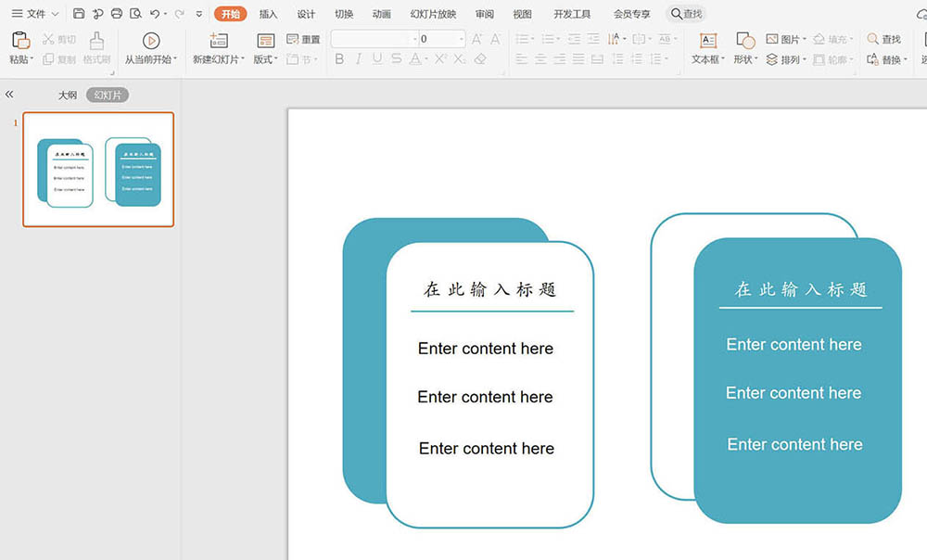This screenshot has width=927, height=560.
Task: Open the Shapes (形状) tool
Action: pyautogui.click(x=745, y=41)
